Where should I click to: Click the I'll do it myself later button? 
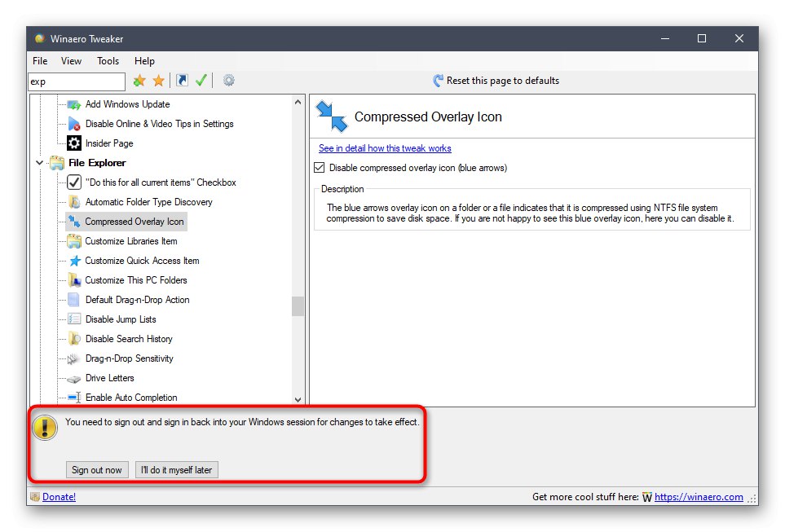[x=177, y=470]
